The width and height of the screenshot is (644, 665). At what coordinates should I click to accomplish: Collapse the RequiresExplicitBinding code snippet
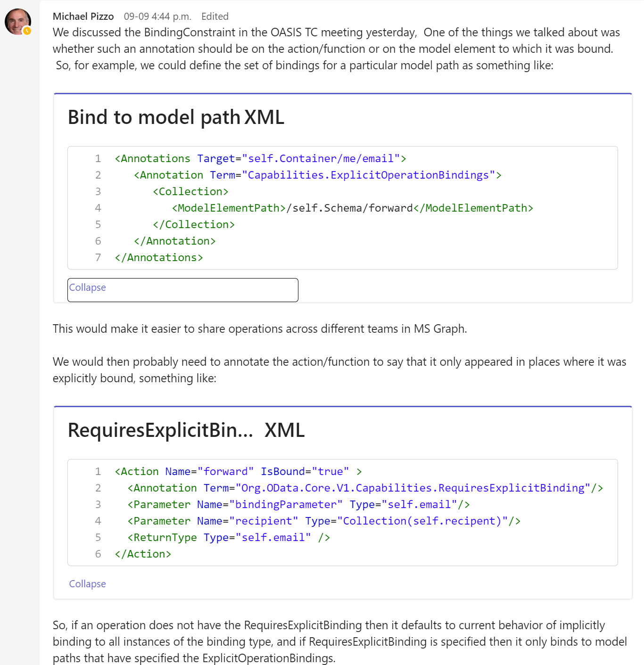pyautogui.click(x=87, y=583)
